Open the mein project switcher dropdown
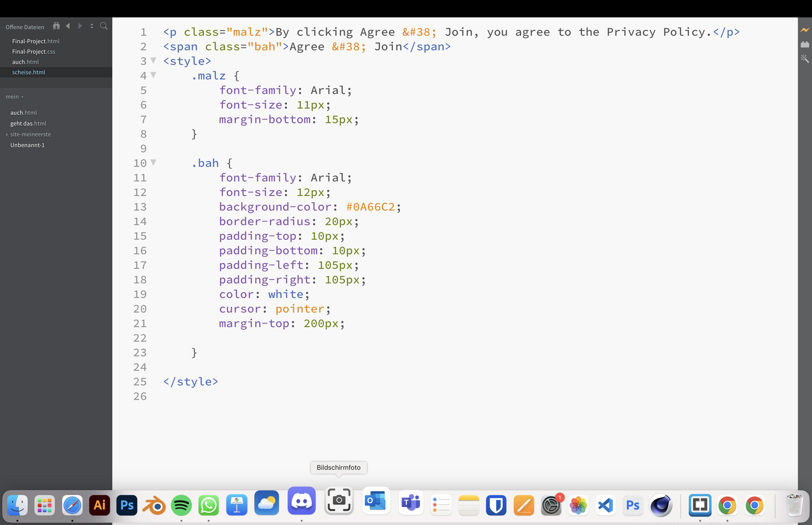Screen dimensions: 812x525 pos(14,97)
